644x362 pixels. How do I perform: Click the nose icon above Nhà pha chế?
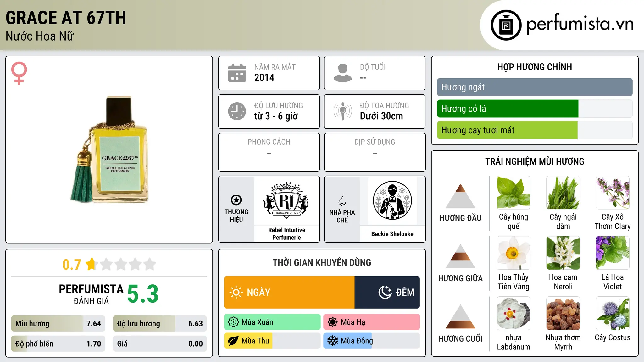coord(342,200)
